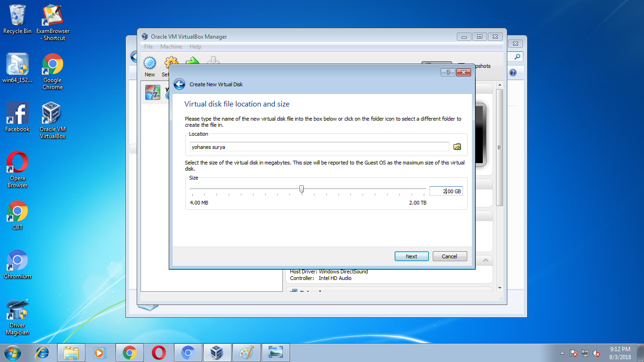Click the search magnifier in background window

tap(517, 57)
